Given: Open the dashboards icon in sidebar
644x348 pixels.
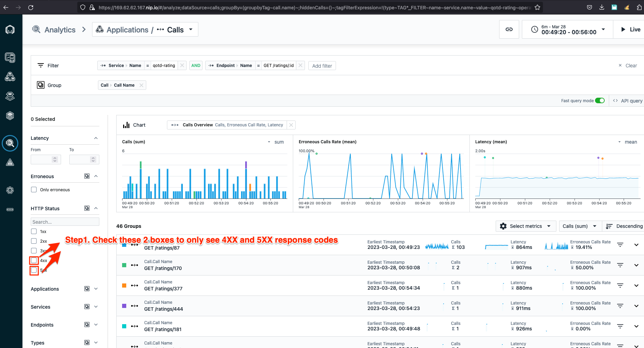Looking at the screenshot, I should click(x=10, y=58).
